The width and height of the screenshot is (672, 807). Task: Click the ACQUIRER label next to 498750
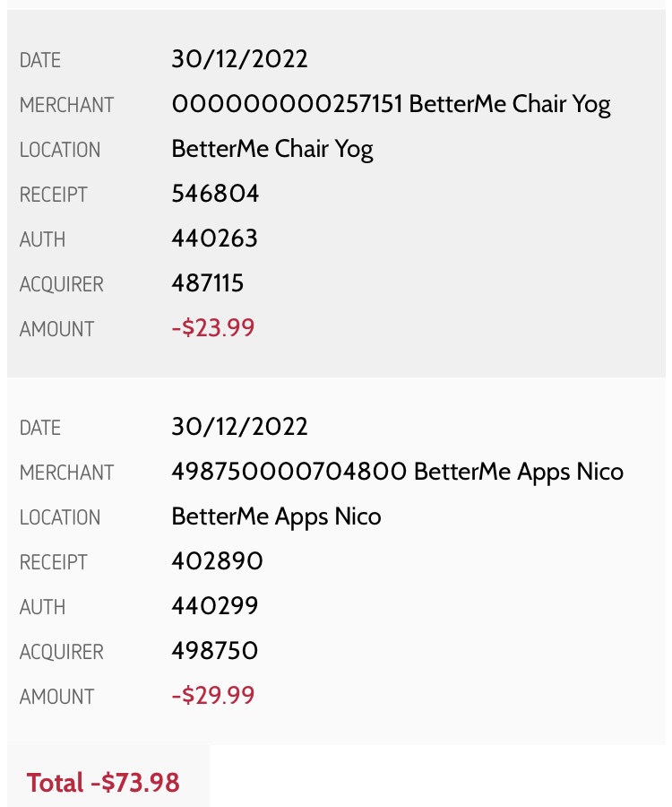pos(61,652)
